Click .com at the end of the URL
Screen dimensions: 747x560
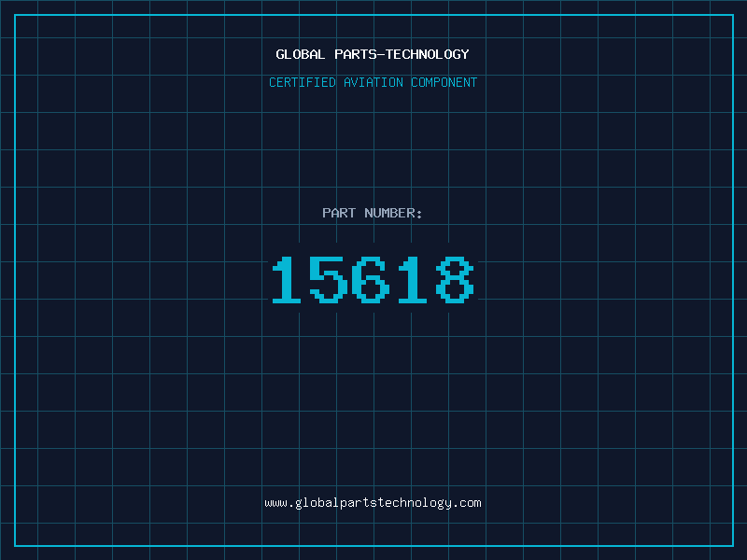click(468, 503)
